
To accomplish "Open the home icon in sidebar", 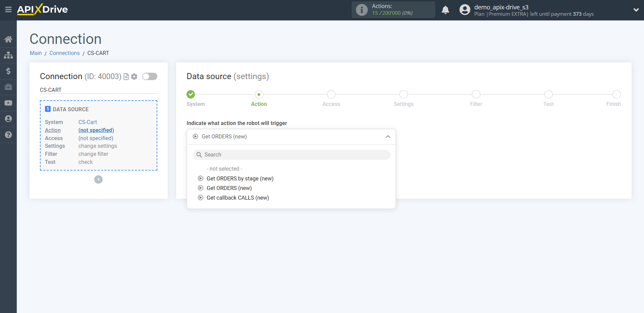I will pyautogui.click(x=8, y=39).
